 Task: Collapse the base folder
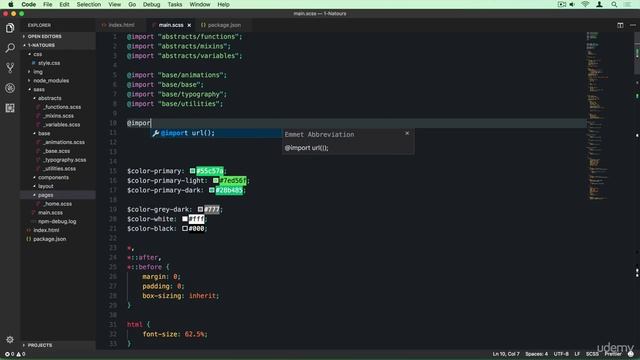[44, 133]
